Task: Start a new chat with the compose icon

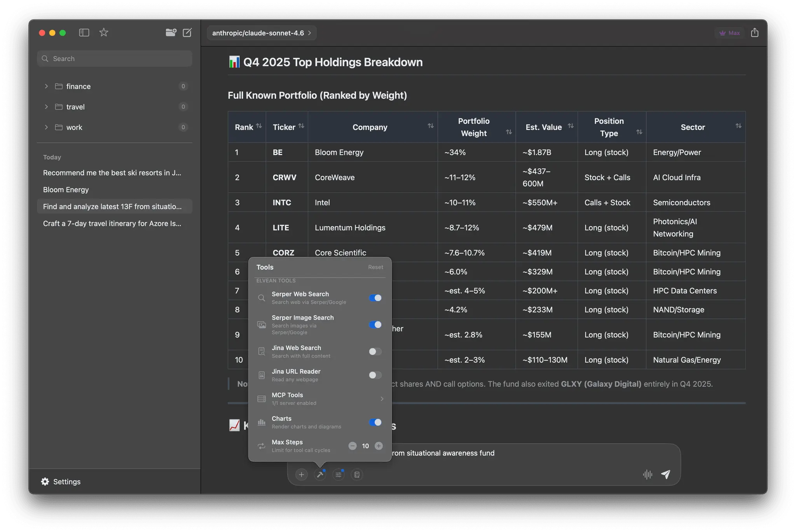Action: point(187,33)
